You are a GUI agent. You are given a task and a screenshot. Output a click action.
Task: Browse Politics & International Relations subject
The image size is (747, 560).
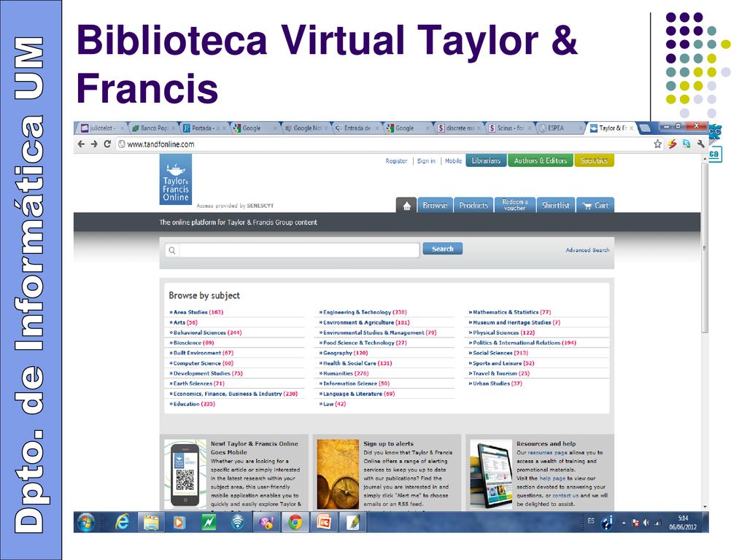point(524,343)
